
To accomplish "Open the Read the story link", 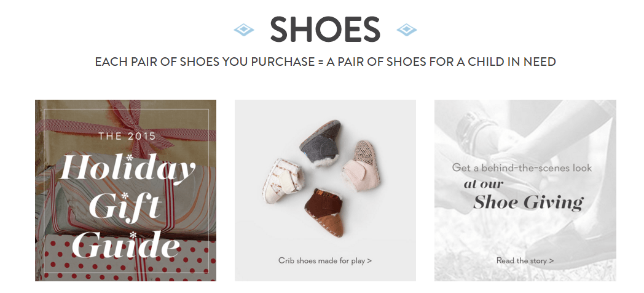I will click(x=525, y=260).
